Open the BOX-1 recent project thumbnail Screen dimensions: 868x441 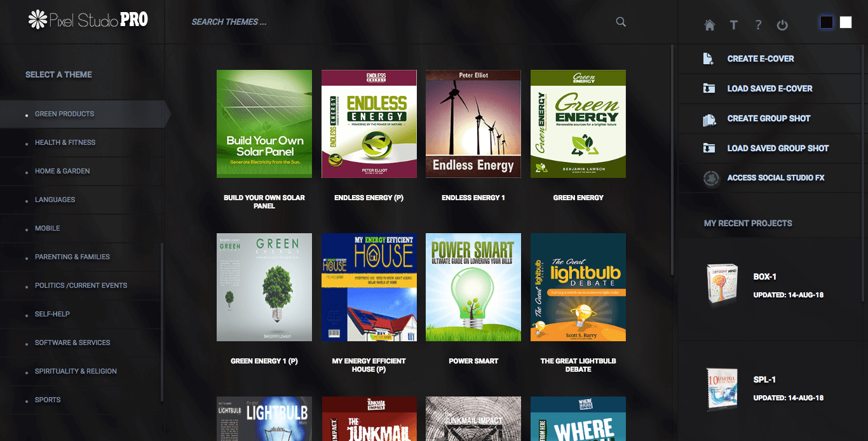pyautogui.click(x=722, y=285)
